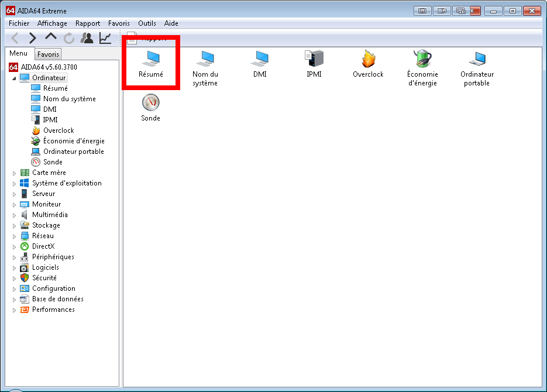Switch to the Menu tab
547x392 pixels.
coord(19,53)
